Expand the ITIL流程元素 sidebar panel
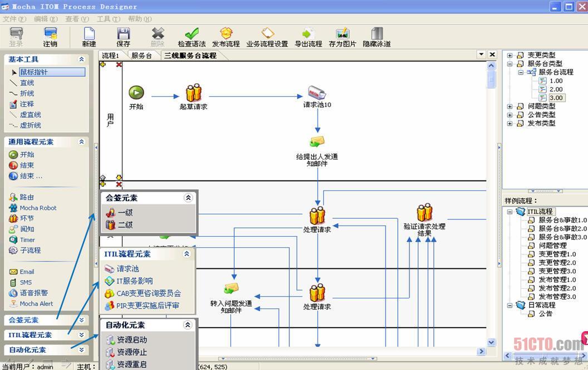 [x=81, y=335]
